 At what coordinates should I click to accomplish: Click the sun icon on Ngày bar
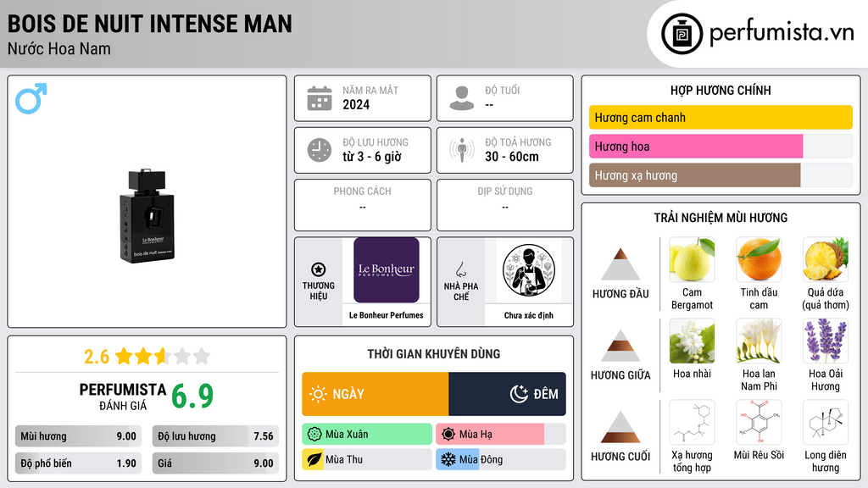click(x=319, y=394)
